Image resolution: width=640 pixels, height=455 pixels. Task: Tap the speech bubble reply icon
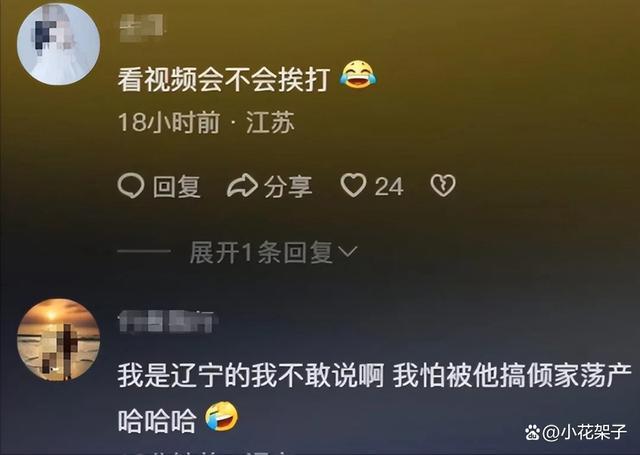click(x=131, y=186)
